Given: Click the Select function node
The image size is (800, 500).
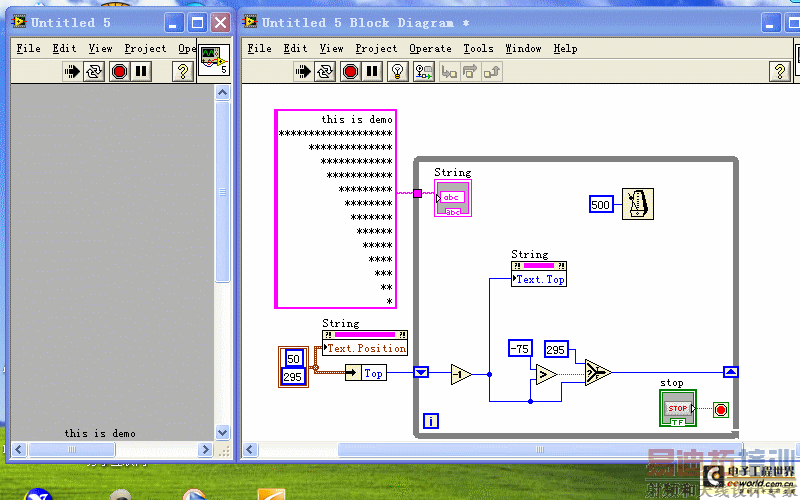Looking at the screenshot, I should [597, 373].
